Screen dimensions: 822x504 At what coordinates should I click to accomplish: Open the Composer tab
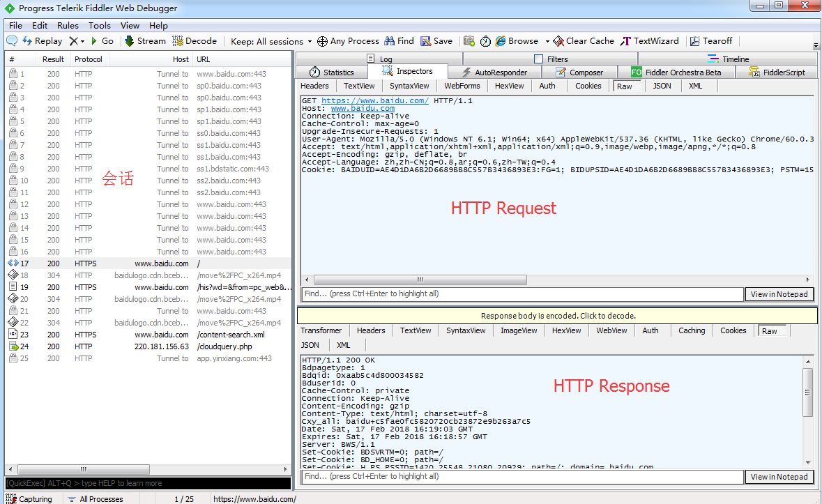(x=580, y=72)
